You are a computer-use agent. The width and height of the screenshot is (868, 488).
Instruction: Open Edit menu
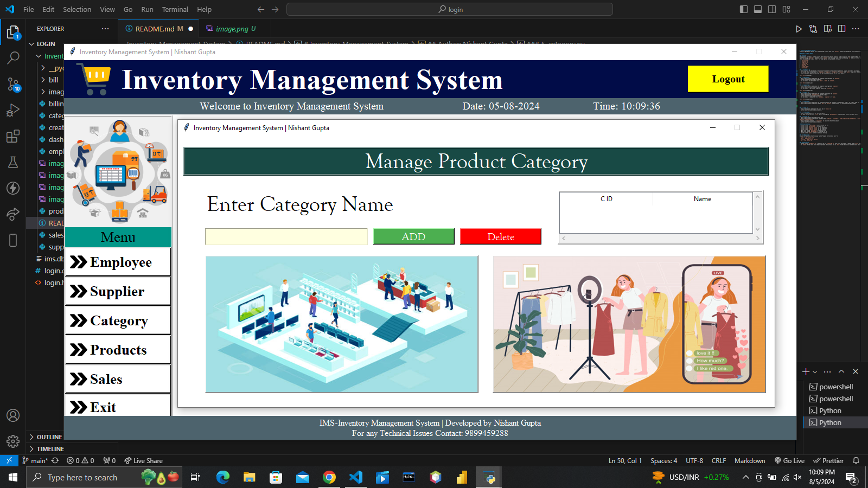tap(48, 9)
